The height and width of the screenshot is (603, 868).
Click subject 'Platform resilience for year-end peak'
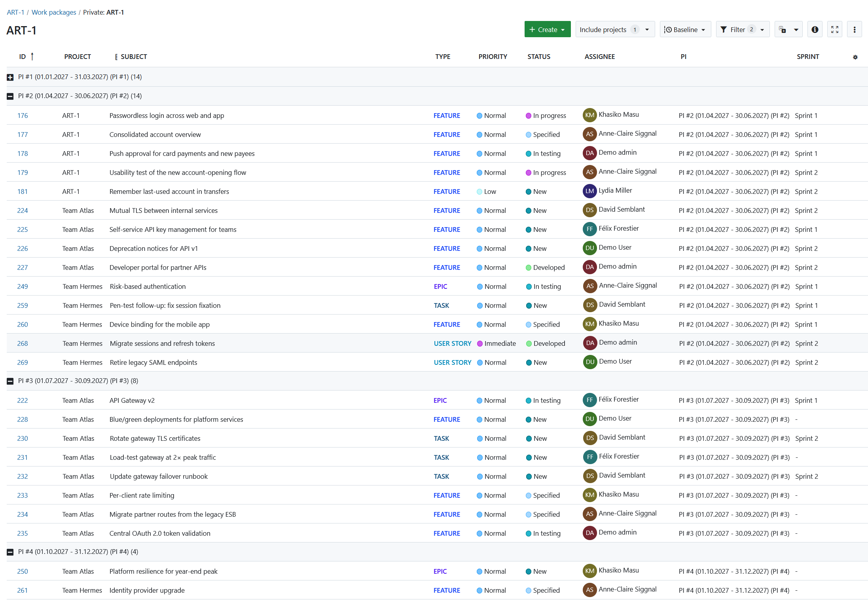tap(163, 571)
